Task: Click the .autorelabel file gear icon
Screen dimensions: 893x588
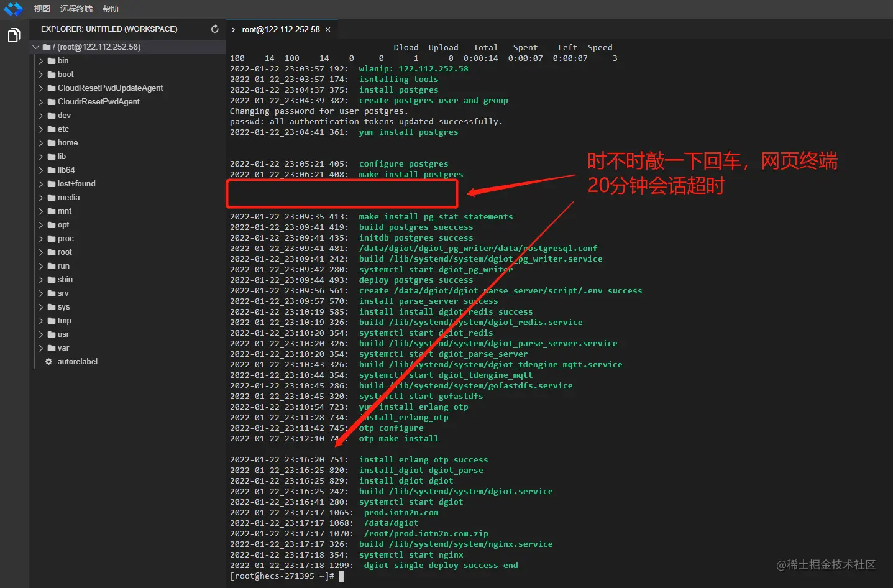Action: pos(48,362)
